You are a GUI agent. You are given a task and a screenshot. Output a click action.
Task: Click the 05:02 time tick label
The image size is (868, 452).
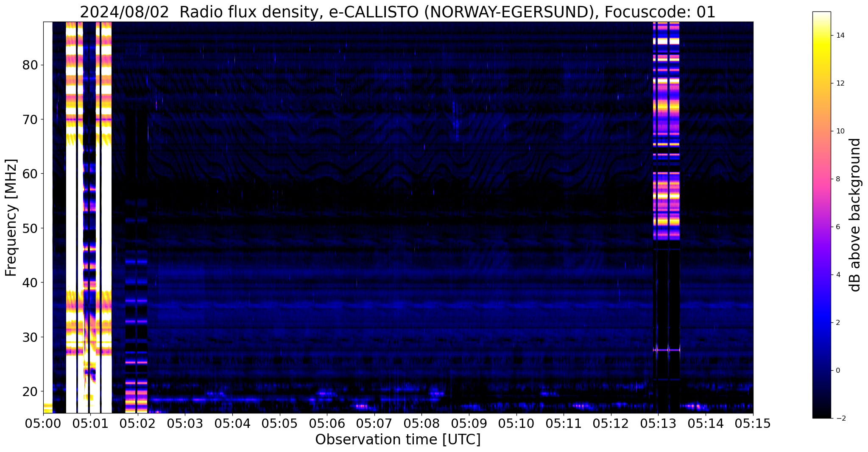(138, 423)
